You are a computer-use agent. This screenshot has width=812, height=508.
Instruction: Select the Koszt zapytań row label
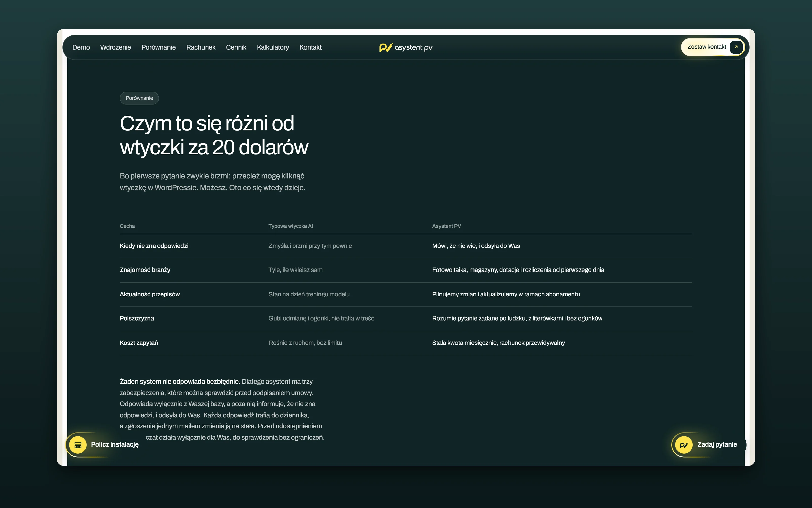coord(139,343)
